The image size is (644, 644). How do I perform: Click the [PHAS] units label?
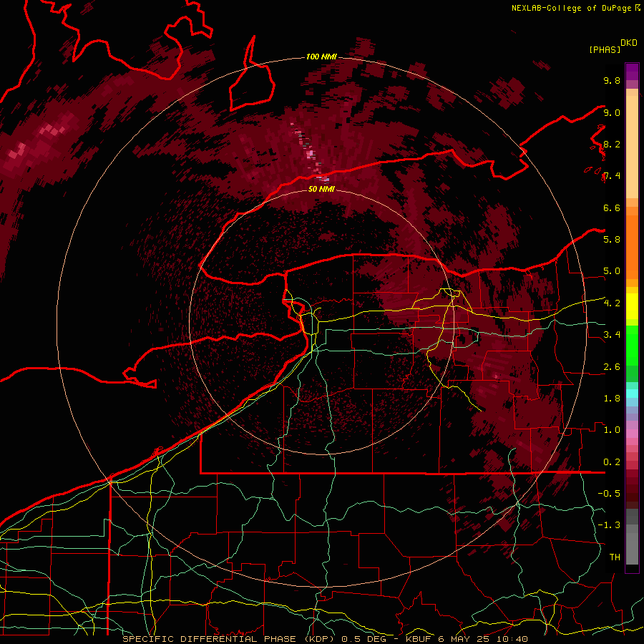coord(605,49)
